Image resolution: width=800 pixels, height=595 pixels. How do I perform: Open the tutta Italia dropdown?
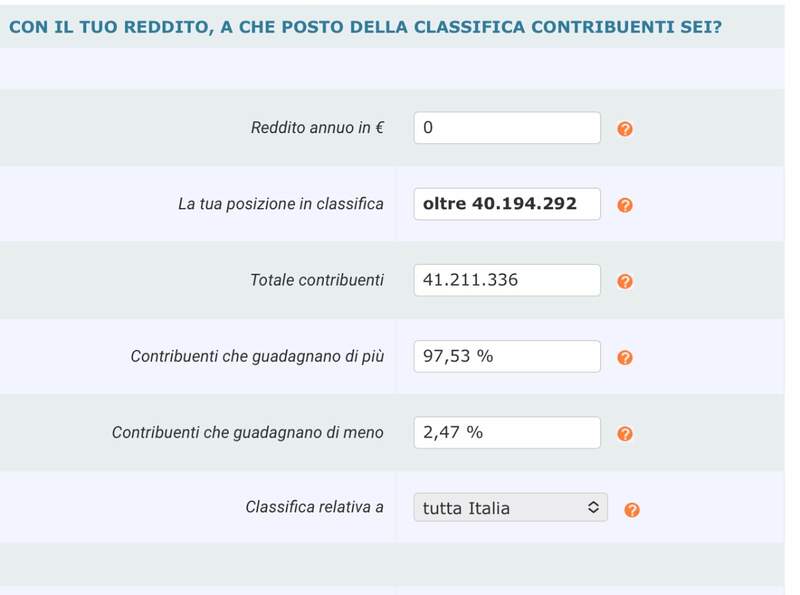(510, 508)
